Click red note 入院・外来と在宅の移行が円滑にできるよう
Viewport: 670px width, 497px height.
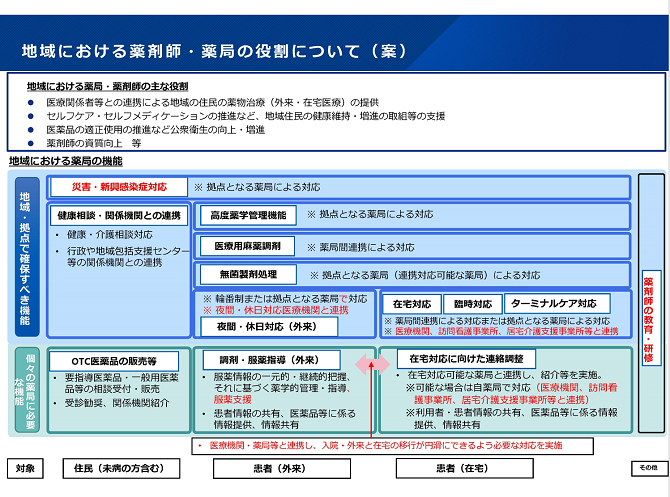pyautogui.click(x=386, y=446)
